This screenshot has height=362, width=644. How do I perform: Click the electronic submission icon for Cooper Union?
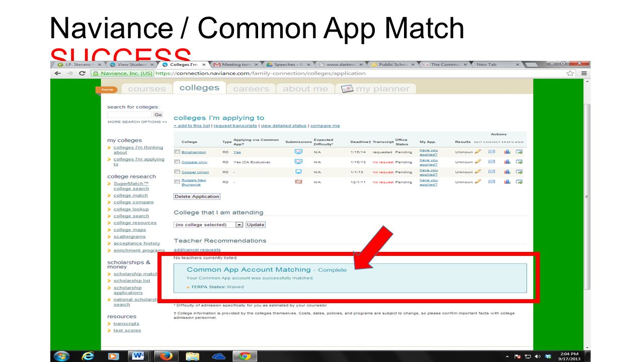[x=298, y=171]
